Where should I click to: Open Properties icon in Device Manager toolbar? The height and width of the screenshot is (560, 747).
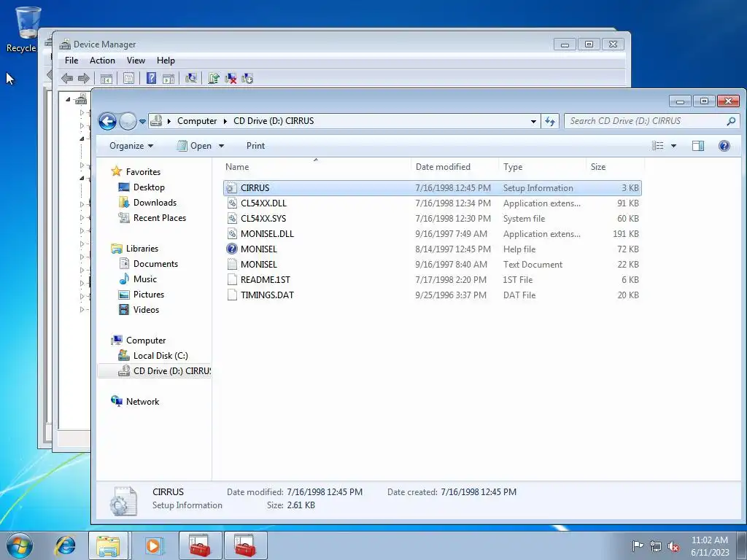coord(128,79)
